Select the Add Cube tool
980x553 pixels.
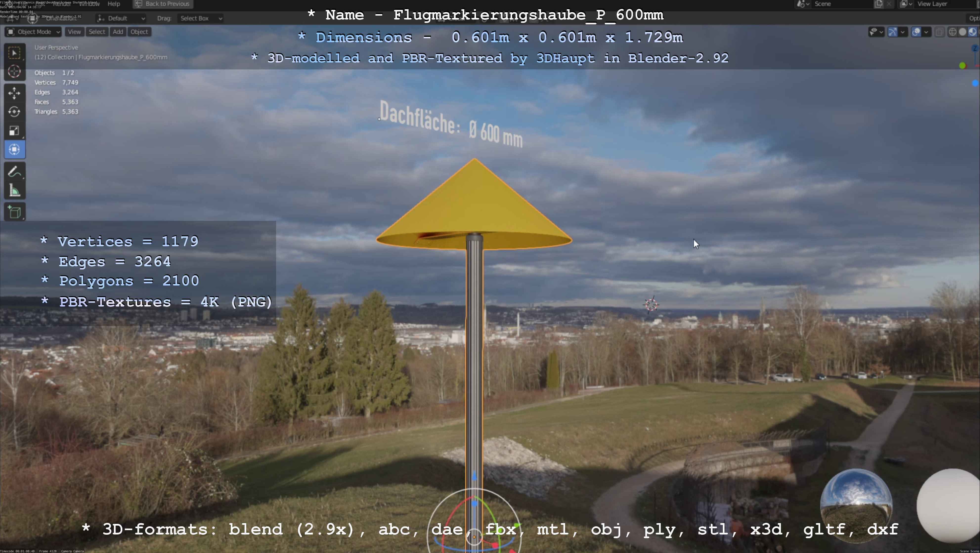point(14,212)
